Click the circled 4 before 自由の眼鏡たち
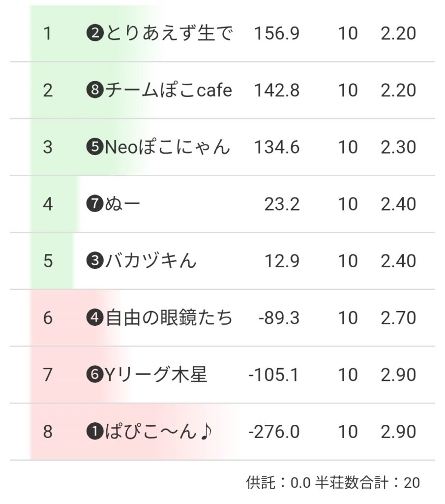 pos(93,318)
